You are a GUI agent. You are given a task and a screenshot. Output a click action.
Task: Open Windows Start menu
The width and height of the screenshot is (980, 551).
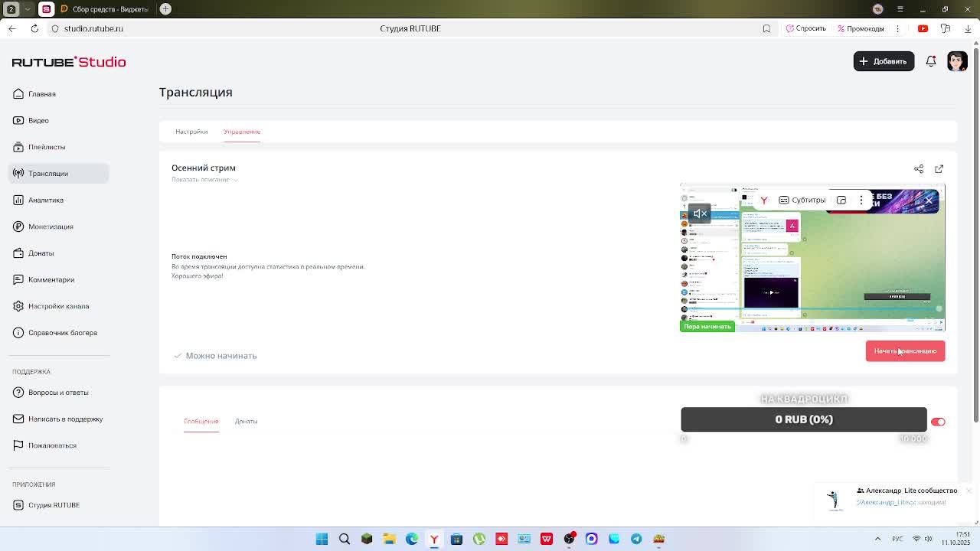click(x=322, y=539)
